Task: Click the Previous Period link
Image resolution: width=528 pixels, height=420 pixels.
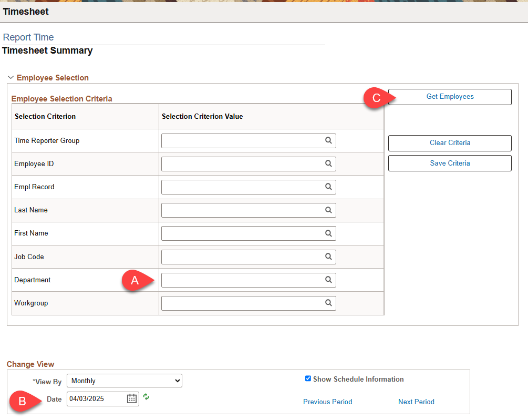Action: [x=327, y=402]
